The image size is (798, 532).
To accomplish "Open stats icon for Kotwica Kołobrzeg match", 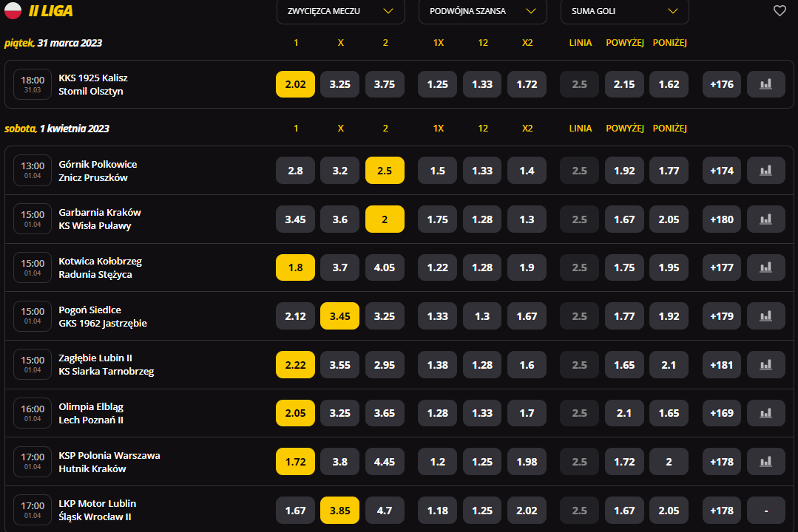I will [766, 267].
